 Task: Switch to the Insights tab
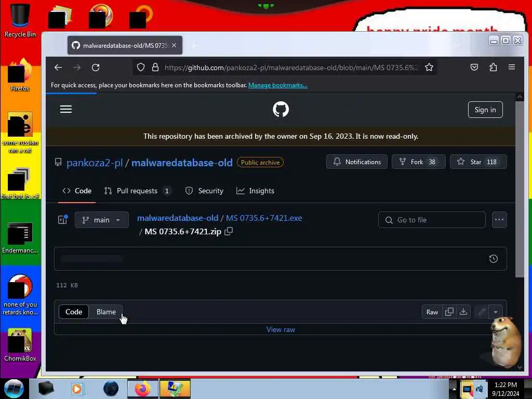tap(255, 191)
